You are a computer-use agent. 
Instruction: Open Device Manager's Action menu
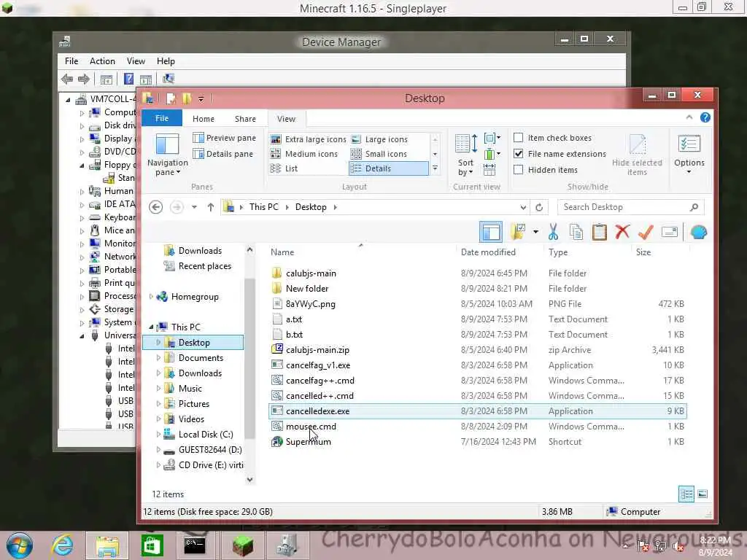pos(102,61)
